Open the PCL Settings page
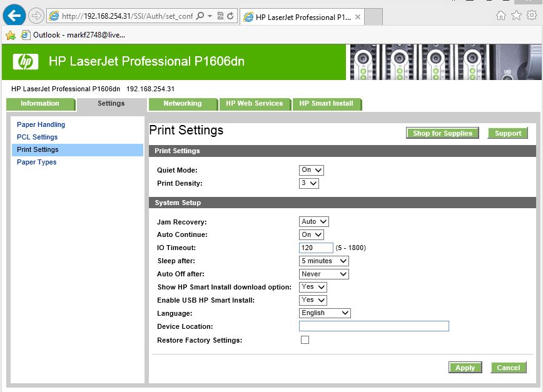This screenshot has width=543, height=392. tap(36, 137)
